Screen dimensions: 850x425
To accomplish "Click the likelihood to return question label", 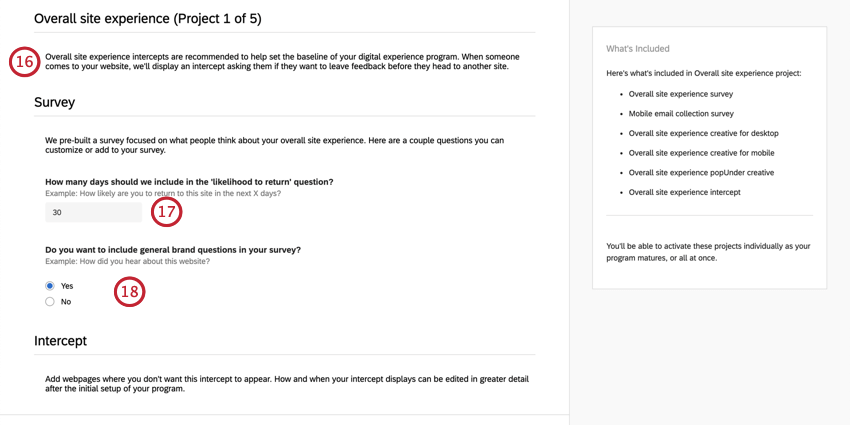I will pyautogui.click(x=189, y=182).
